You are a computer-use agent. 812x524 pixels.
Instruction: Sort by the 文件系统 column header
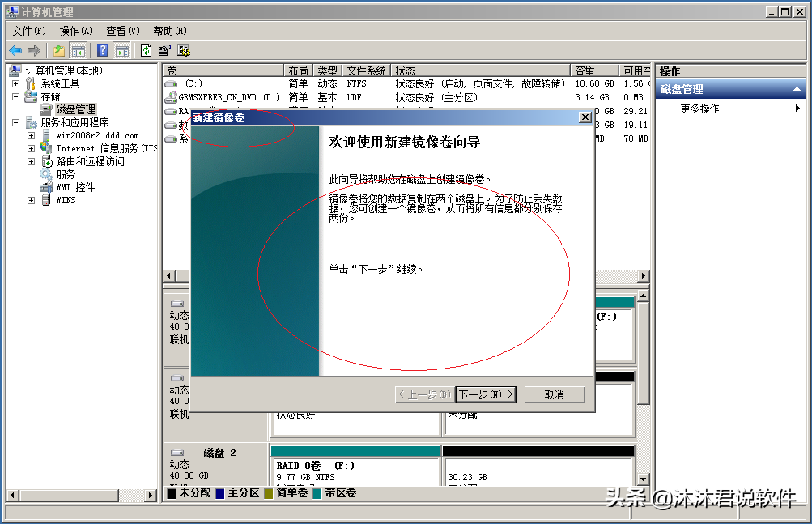coord(367,70)
